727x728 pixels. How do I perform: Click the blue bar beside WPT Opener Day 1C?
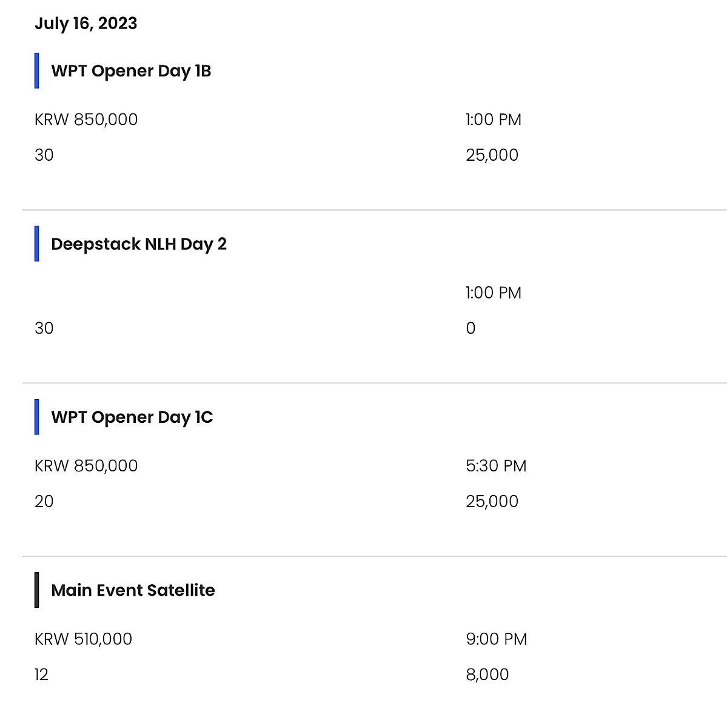(37, 417)
